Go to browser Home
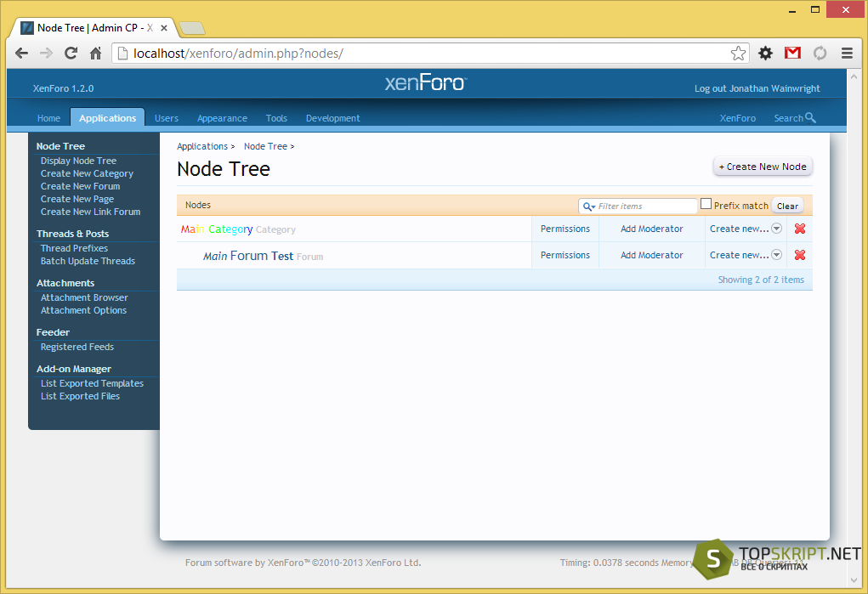Viewport: 868px width, 594px height. [x=96, y=54]
